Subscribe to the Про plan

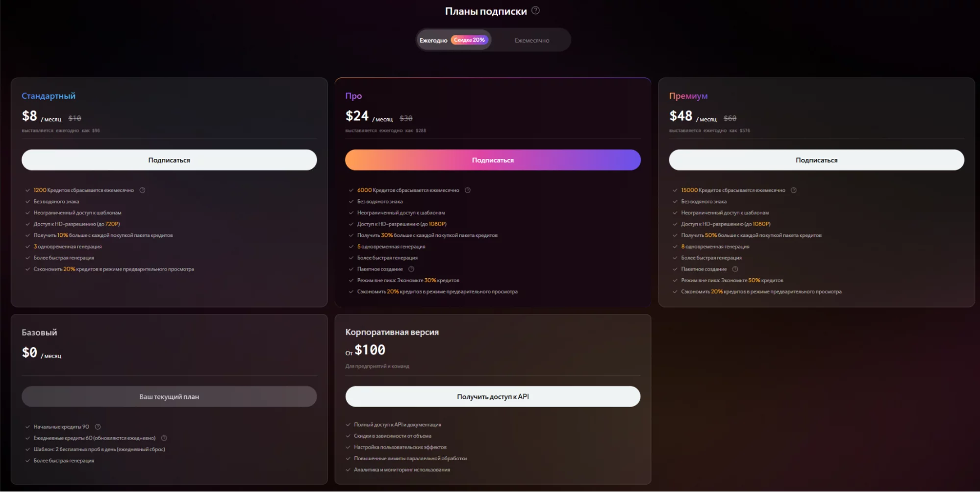[x=493, y=160]
